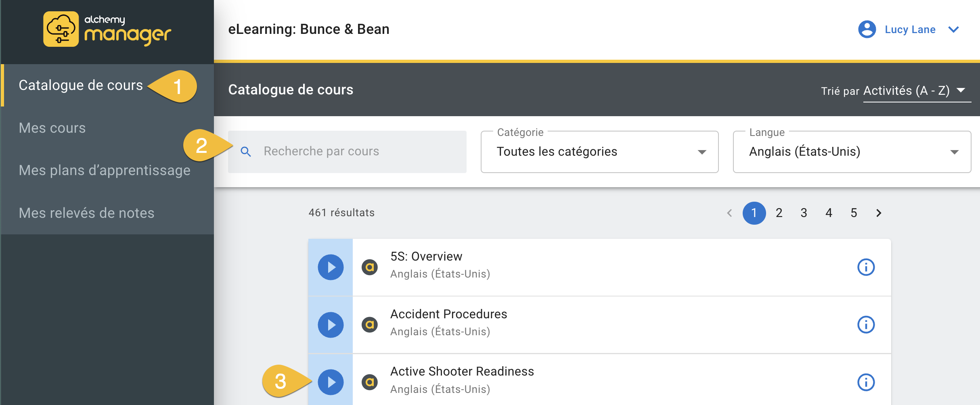Click the Lucy Lane user avatar

(x=867, y=29)
